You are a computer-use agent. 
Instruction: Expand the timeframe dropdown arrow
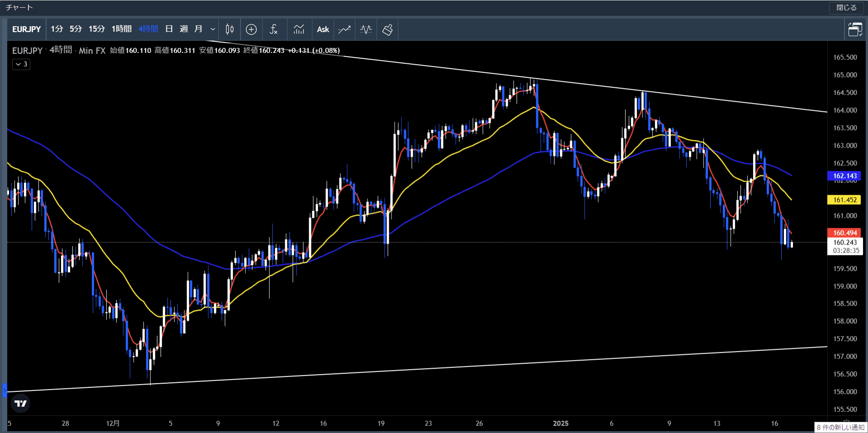point(213,29)
